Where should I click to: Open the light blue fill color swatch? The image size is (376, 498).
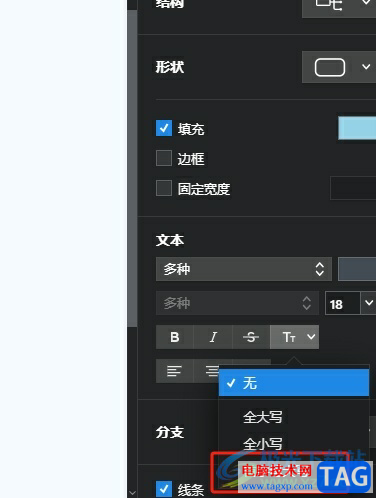click(x=357, y=128)
